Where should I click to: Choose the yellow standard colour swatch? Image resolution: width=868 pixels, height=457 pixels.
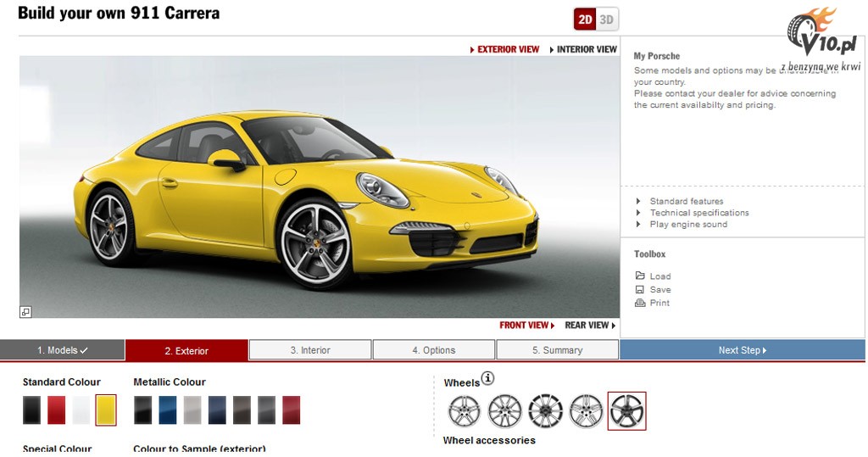tap(106, 410)
